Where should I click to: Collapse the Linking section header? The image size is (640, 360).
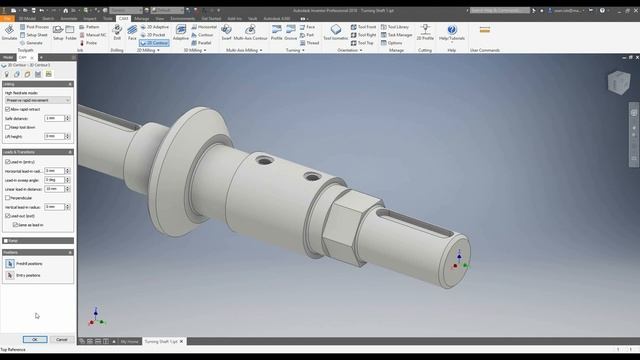click(x=38, y=84)
